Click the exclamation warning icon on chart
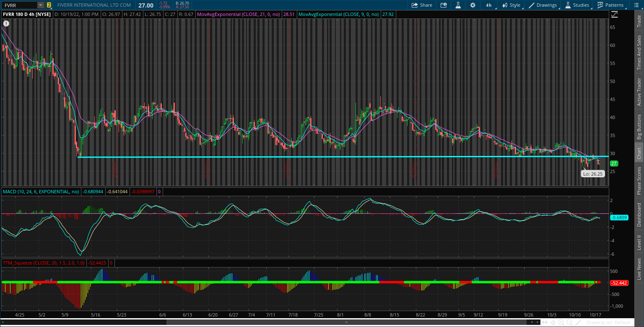644x327 pixels. (6, 23)
